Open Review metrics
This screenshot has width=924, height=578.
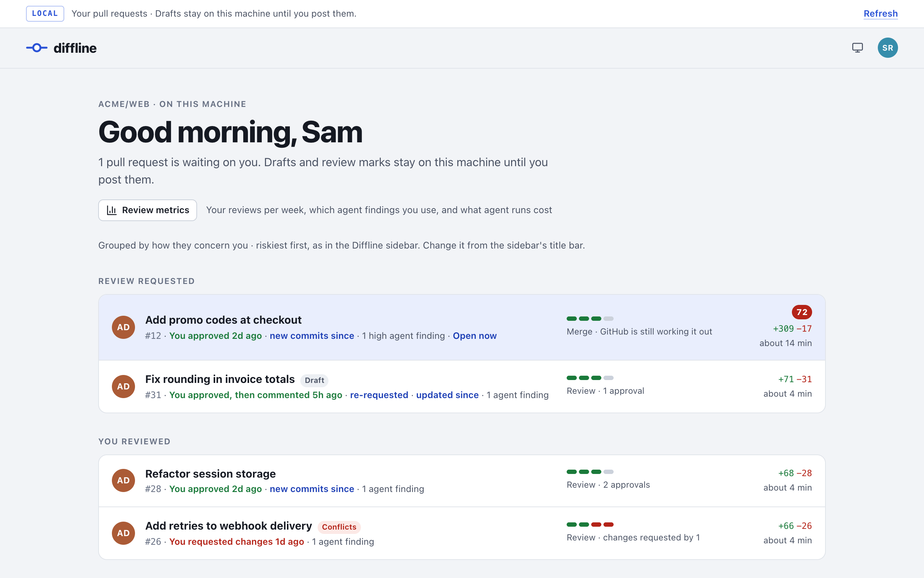pos(147,210)
